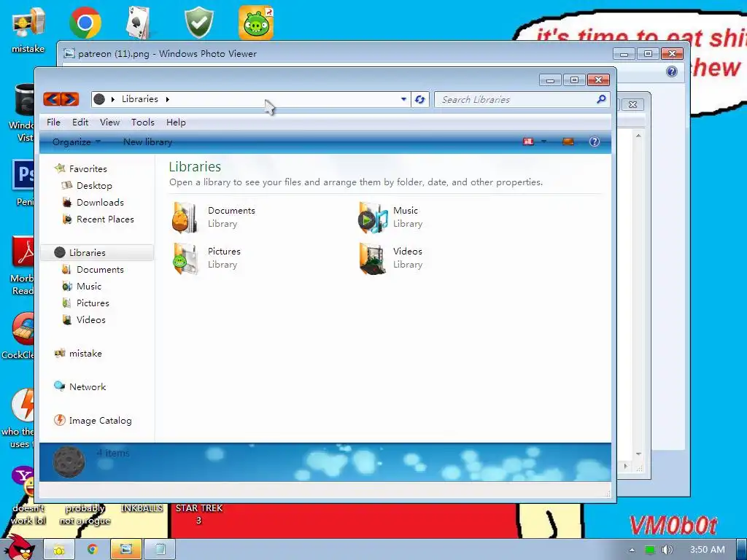Open the Help menu

tap(176, 122)
